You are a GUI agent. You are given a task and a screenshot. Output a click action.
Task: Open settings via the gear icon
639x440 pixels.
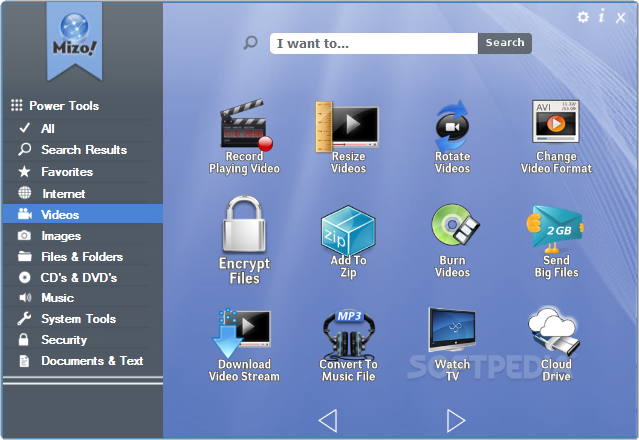coord(583,17)
